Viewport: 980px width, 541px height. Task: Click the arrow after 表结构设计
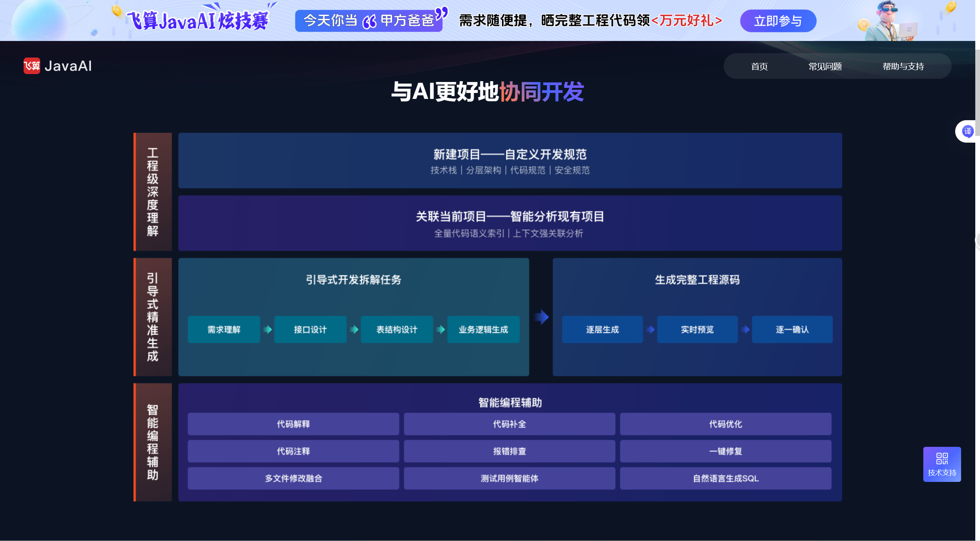pos(441,329)
